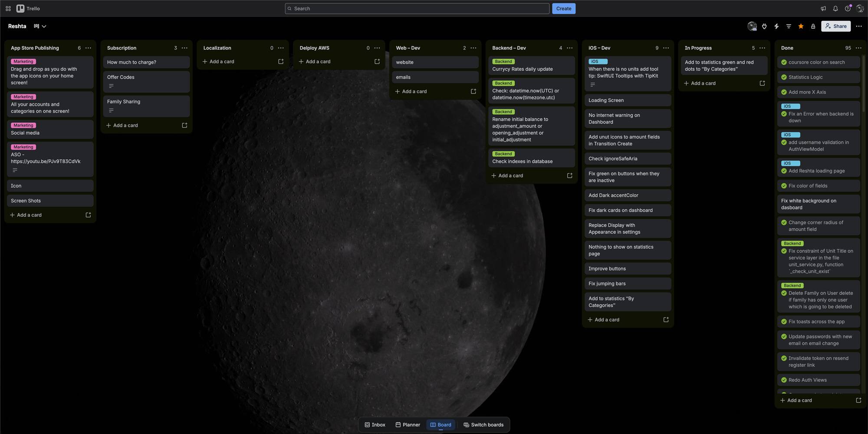Image resolution: width=868 pixels, height=434 pixels.
Task: Open Web – Dev list actions menu
Action: pyautogui.click(x=473, y=48)
